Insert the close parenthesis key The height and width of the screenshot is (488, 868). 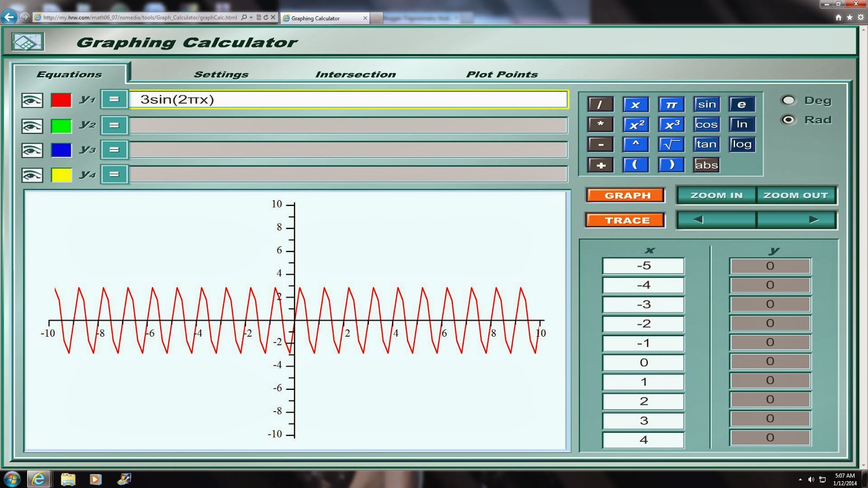tap(672, 165)
